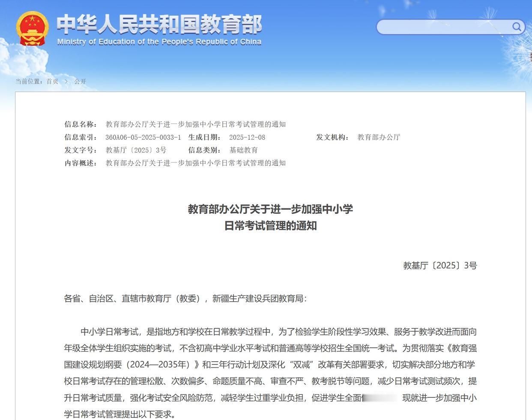Viewport: 532px width, 420px height.
Task: Click the Ministry of Education English subtitle
Action: pos(159,42)
